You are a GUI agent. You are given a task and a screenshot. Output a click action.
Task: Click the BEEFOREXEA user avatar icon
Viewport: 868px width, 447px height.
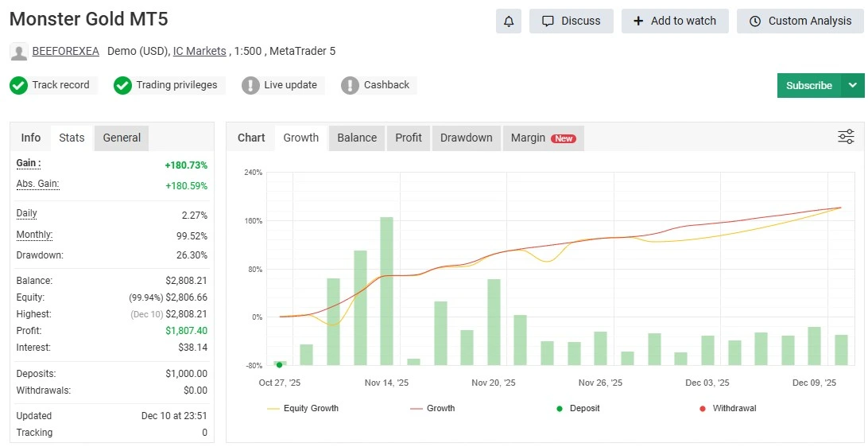(19, 52)
